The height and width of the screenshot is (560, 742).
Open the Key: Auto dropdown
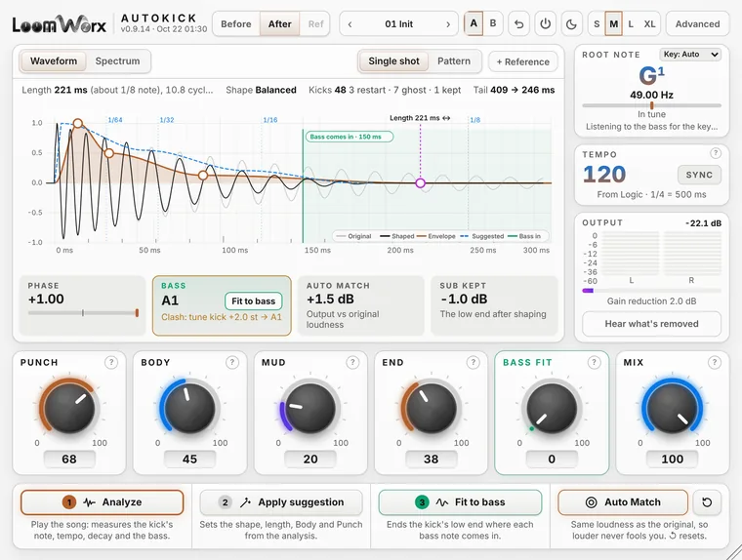coord(690,55)
